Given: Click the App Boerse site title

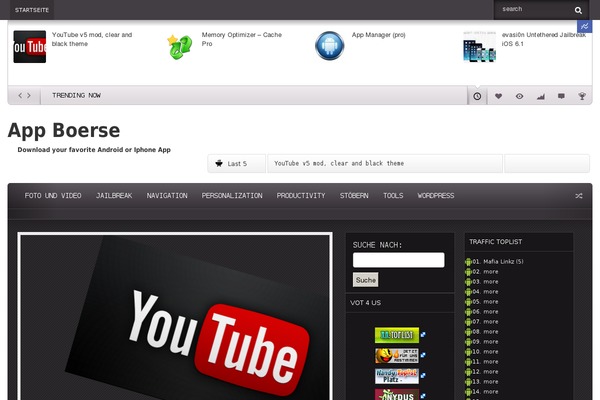Looking at the screenshot, I should (x=64, y=131).
